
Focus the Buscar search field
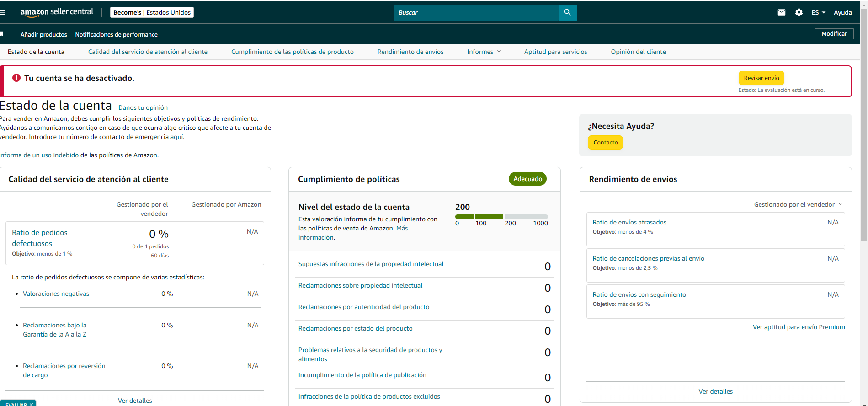tap(476, 12)
